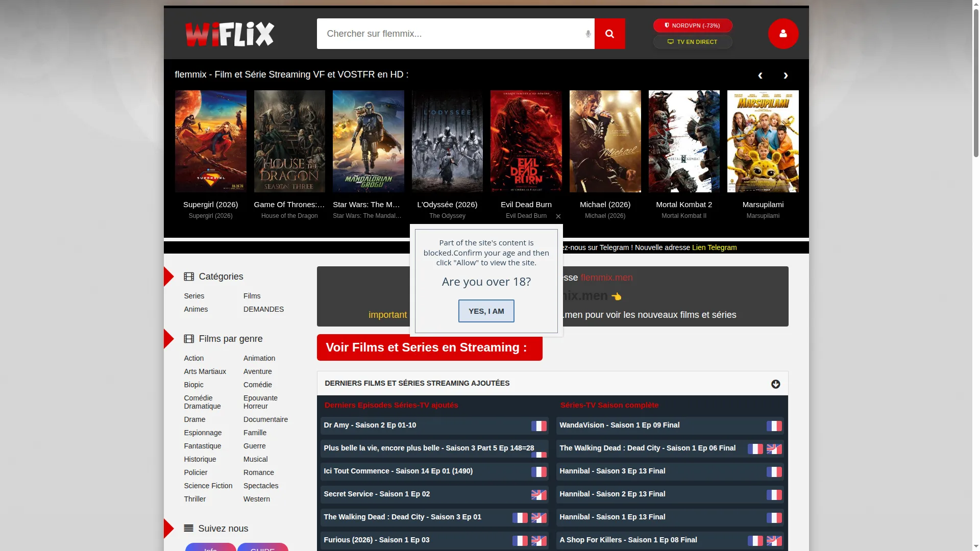Open L'Odyssée (2026) poster
This screenshot has height=551, width=980.
coord(447,141)
